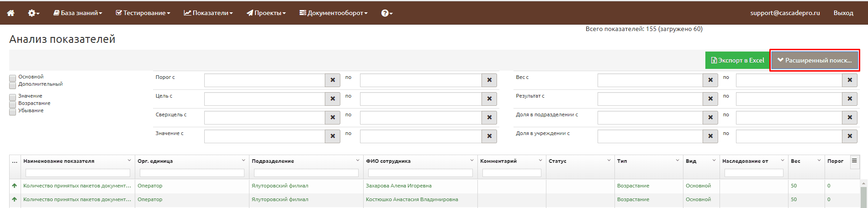This screenshot has width=868, height=208.
Task: Clear the 'Доля в учреждении' to field
Action: 850,136
